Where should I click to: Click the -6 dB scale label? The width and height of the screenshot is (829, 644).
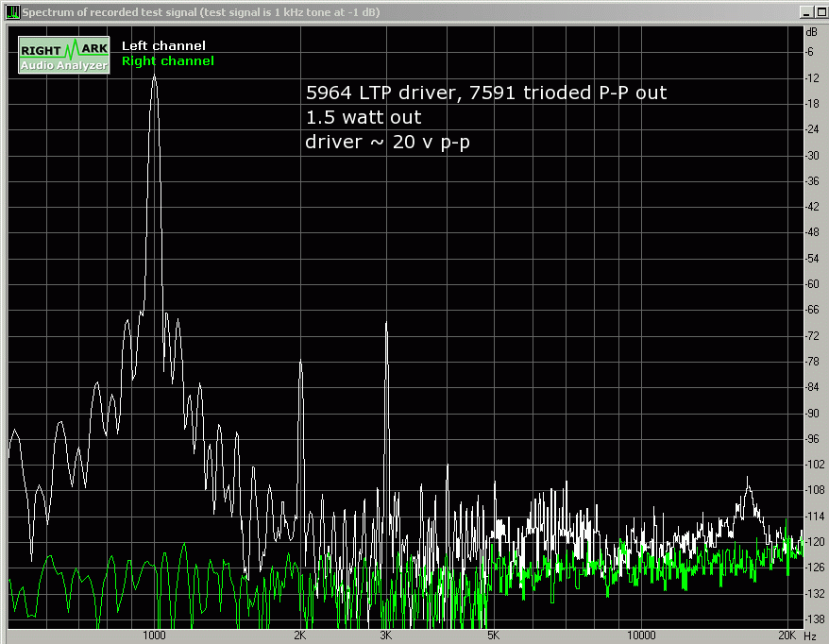click(810, 52)
